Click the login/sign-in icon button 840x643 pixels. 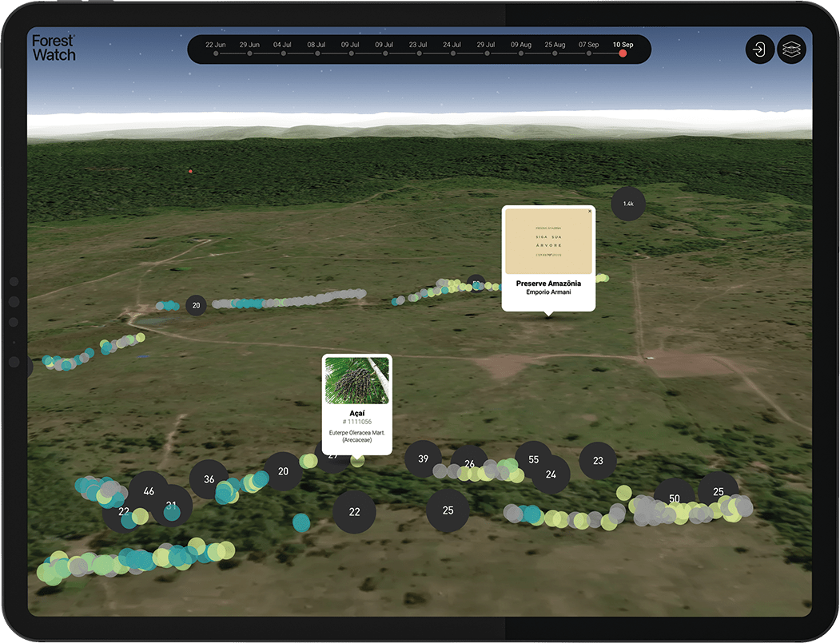[759, 50]
